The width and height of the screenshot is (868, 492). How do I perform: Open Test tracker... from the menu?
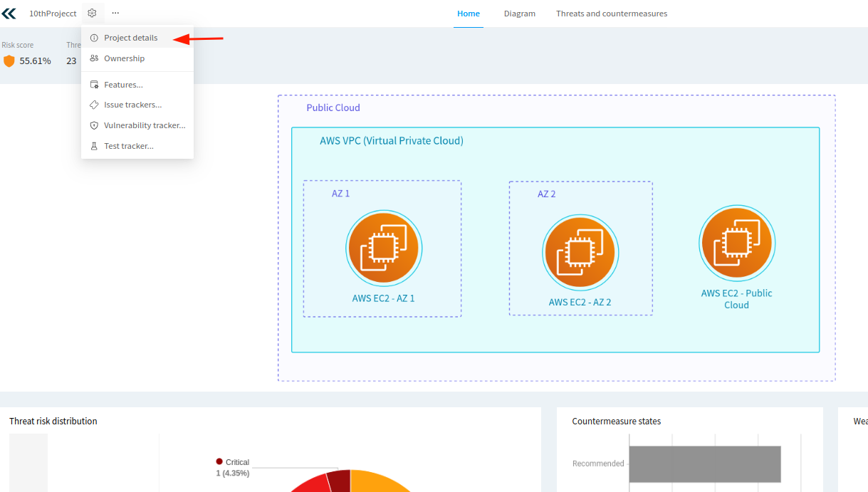pyautogui.click(x=128, y=146)
